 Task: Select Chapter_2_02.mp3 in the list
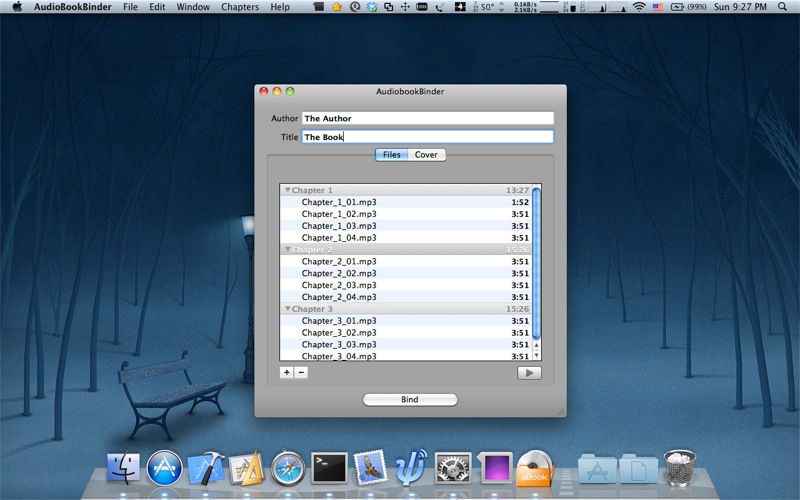[x=406, y=273]
